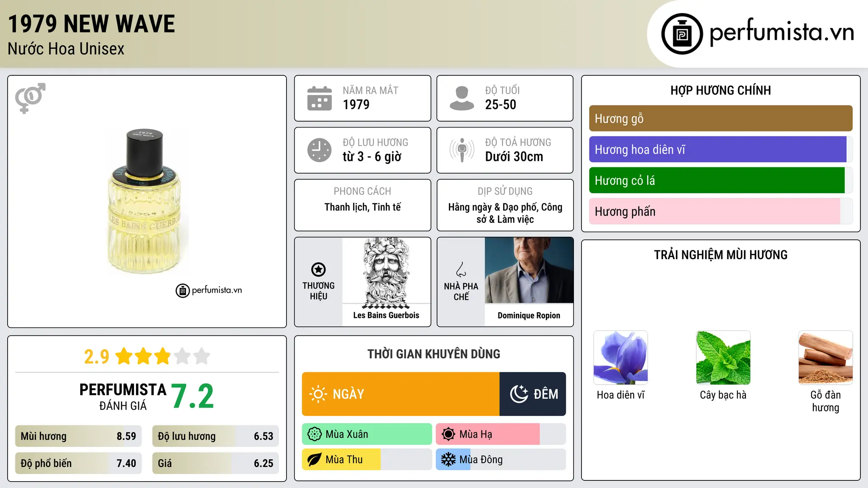The image size is (868, 488).
Task: Click the star badge icon above Thương hiệu
Action: [x=318, y=269]
